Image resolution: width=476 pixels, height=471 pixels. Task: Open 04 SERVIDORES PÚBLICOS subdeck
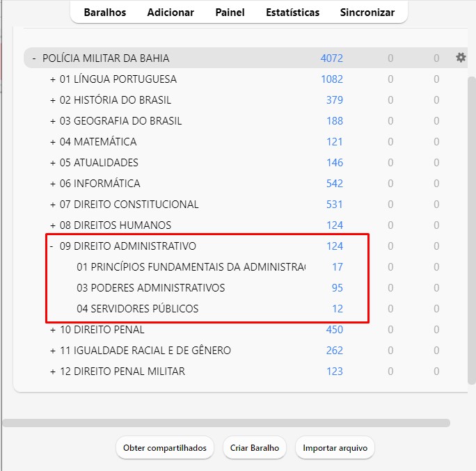coord(138,309)
